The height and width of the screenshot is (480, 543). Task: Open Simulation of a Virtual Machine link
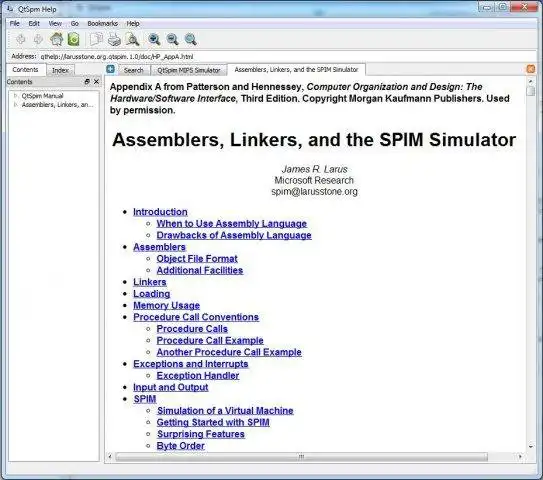[x=225, y=411]
